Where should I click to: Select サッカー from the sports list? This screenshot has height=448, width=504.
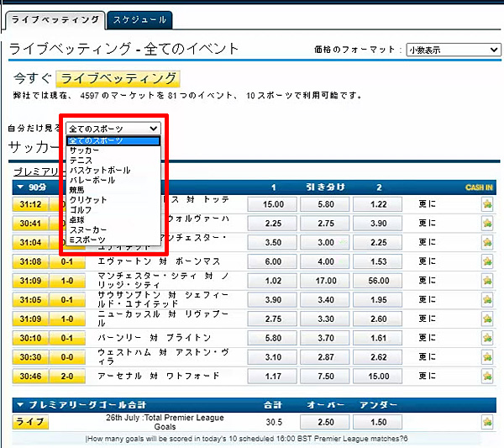coord(113,150)
